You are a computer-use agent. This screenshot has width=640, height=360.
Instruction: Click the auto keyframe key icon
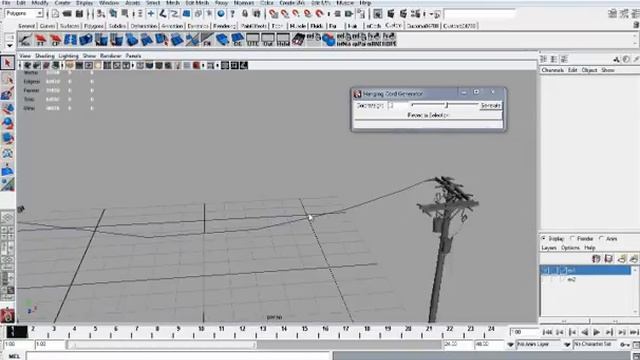625,345
